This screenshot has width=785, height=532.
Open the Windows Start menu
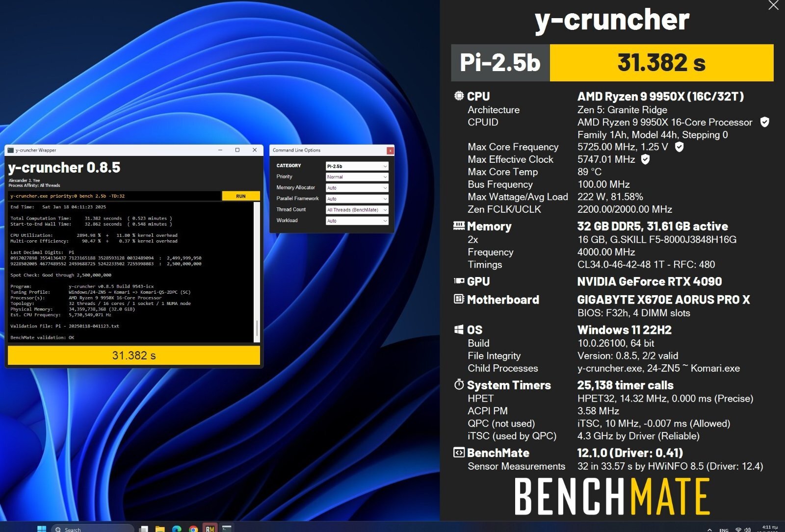click(x=42, y=529)
